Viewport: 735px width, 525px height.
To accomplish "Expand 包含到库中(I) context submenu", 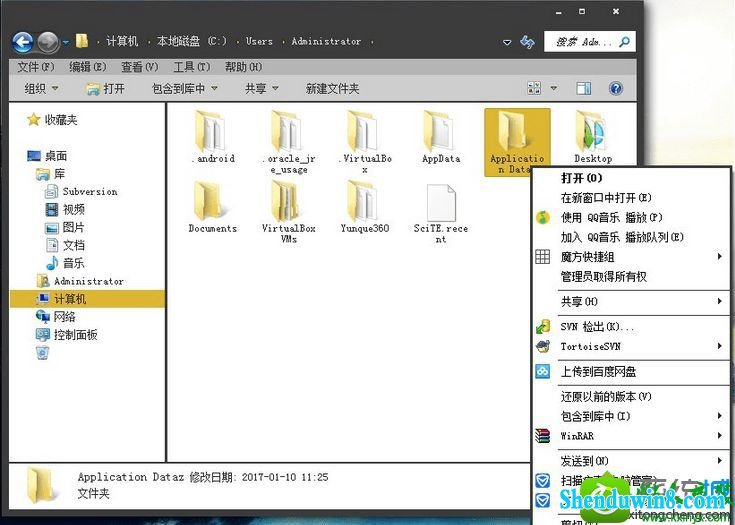I will click(631, 416).
